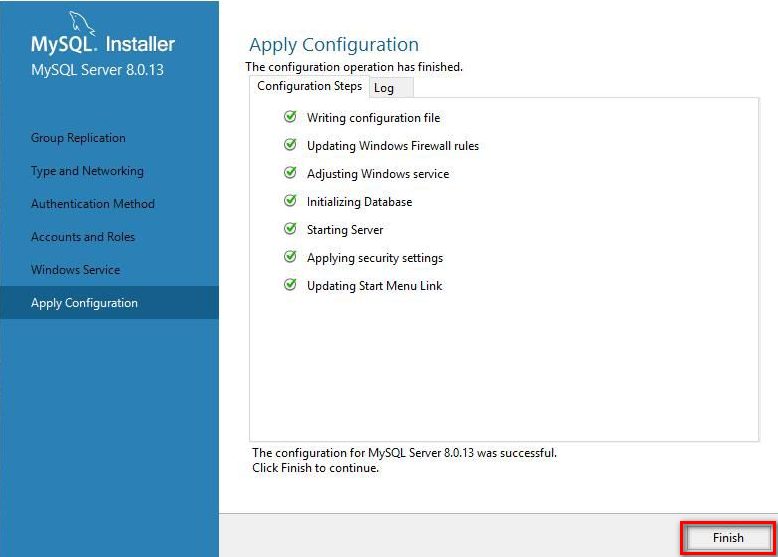Click check icon beside Applying security settings
778x557 pixels.
coord(290,256)
